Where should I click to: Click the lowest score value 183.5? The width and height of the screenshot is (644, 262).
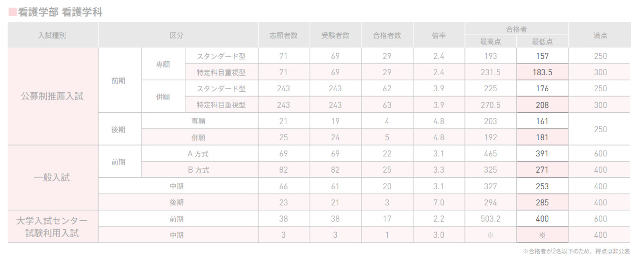tap(542, 73)
